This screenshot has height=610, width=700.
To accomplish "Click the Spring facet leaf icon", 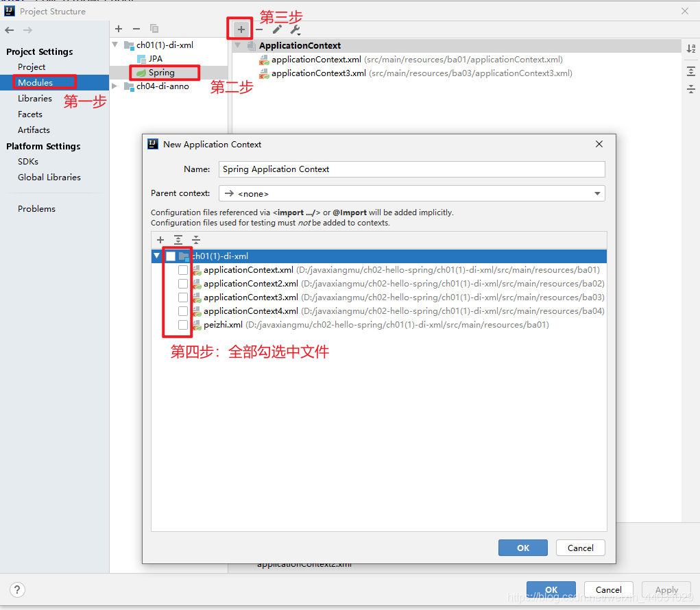I will 141,73.
